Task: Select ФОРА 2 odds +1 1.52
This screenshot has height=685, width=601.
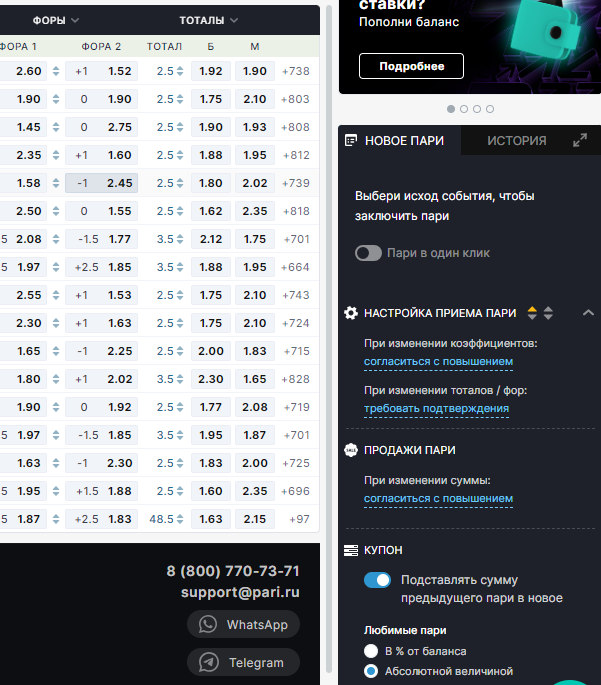Action: pyautogui.click(x=101, y=71)
